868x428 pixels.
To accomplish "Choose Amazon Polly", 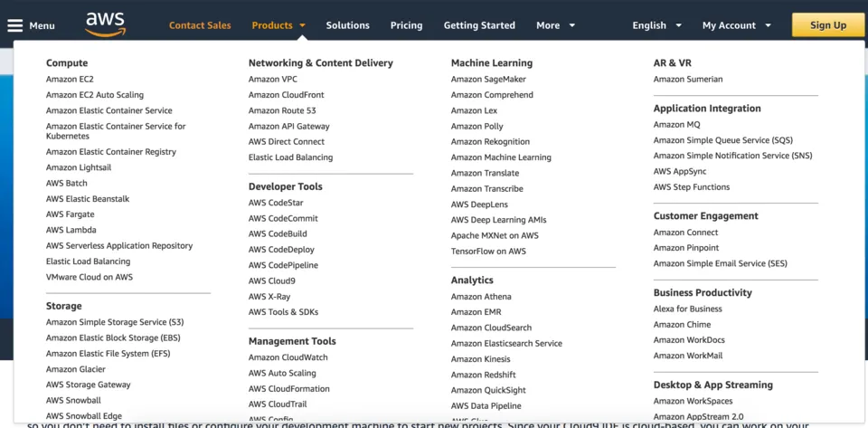I will pyautogui.click(x=476, y=127).
